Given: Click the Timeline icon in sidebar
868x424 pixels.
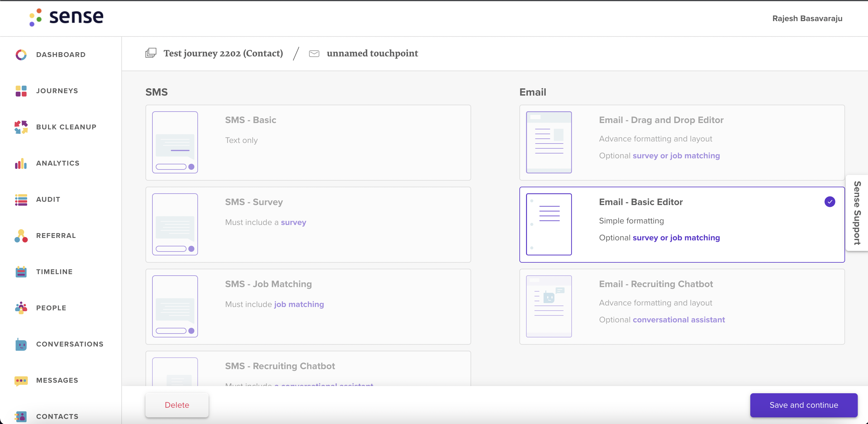Looking at the screenshot, I should [21, 271].
